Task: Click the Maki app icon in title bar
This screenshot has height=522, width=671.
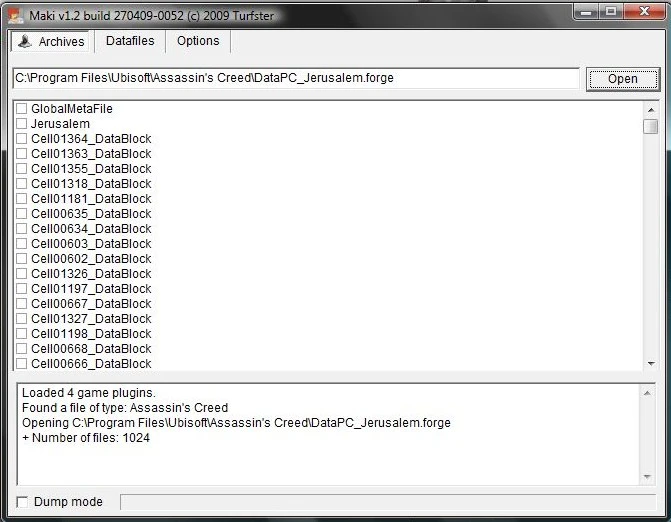Action: 16,16
